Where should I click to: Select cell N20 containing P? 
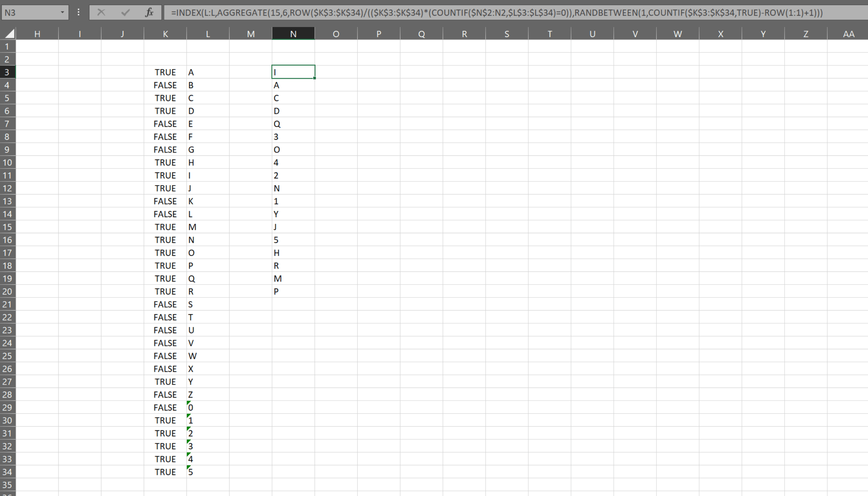pos(293,292)
